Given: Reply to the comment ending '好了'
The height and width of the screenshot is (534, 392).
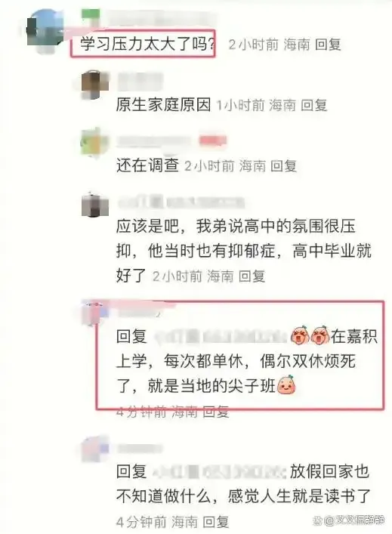Looking at the screenshot, I should click(252, 276).
